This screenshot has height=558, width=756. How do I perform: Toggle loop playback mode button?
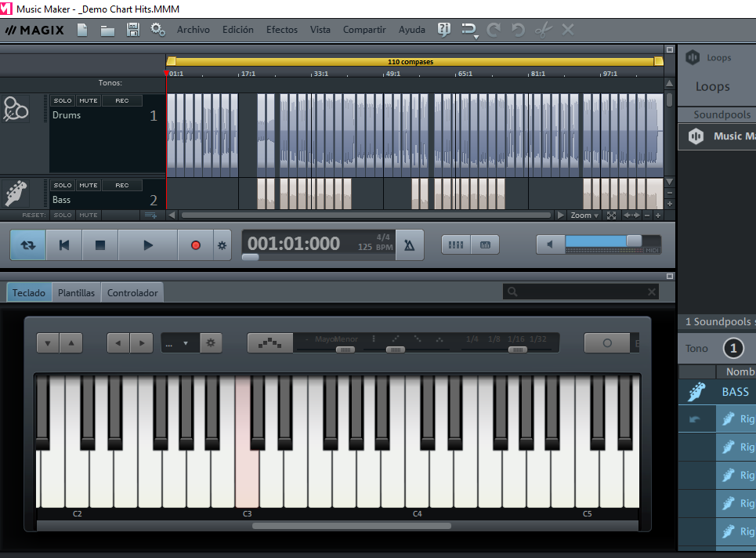pyautogui.click(x=28, y=245)
